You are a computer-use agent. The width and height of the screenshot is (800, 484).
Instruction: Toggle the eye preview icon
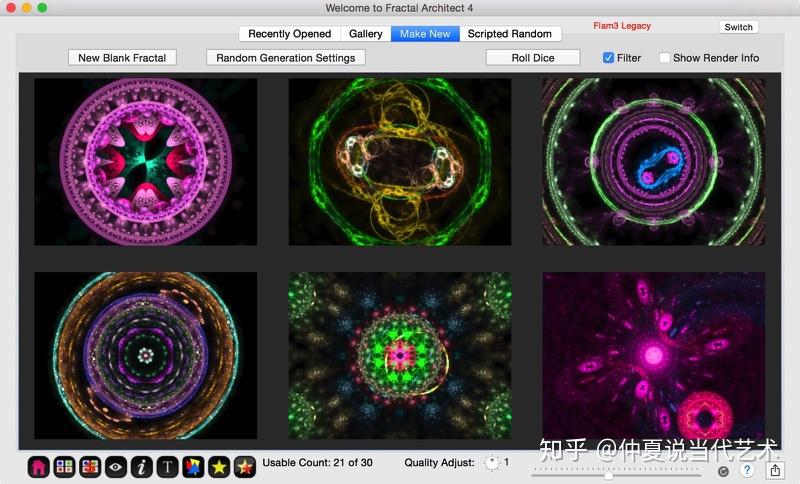116,466
